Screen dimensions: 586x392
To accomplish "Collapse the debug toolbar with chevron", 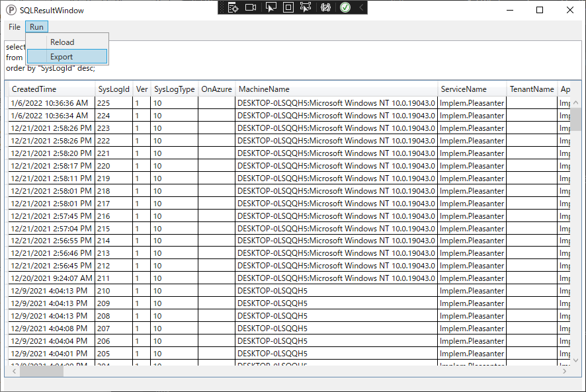I will (361, 7).
